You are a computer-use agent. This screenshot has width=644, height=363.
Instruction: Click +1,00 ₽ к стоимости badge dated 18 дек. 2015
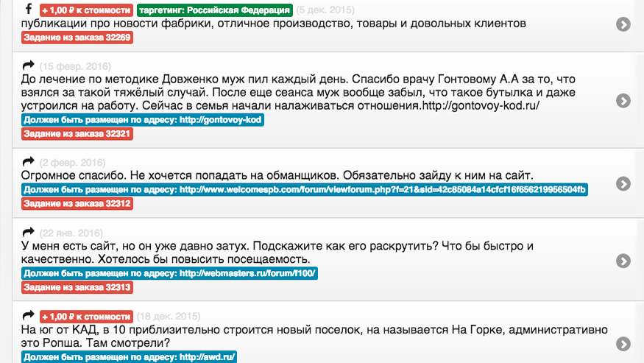[x=86, y=317]
